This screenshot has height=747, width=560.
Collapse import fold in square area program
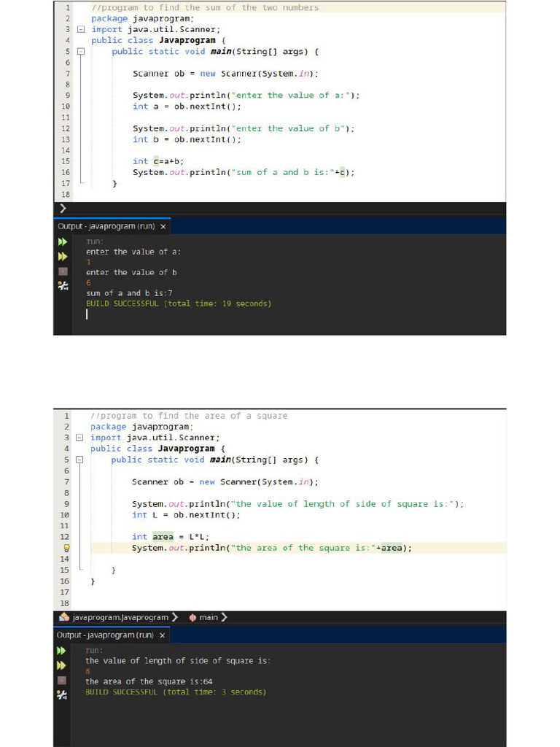point(81,438)
